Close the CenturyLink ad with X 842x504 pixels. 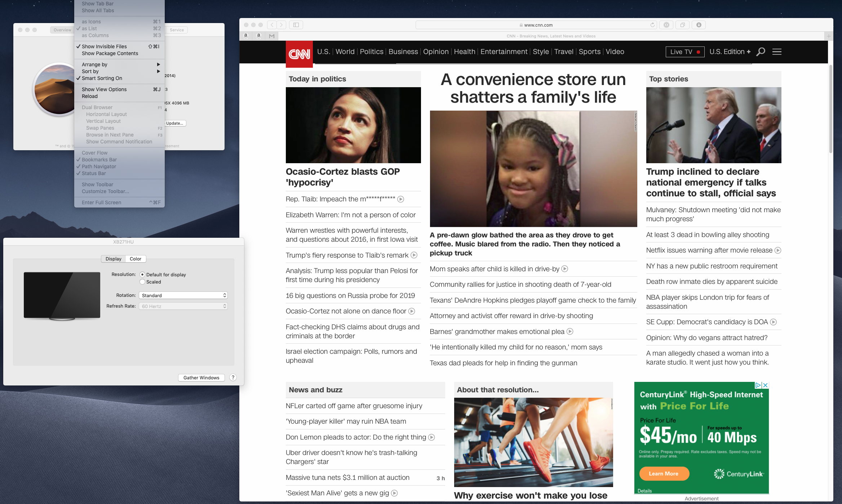pyautogui.click(x=766, y=385)
